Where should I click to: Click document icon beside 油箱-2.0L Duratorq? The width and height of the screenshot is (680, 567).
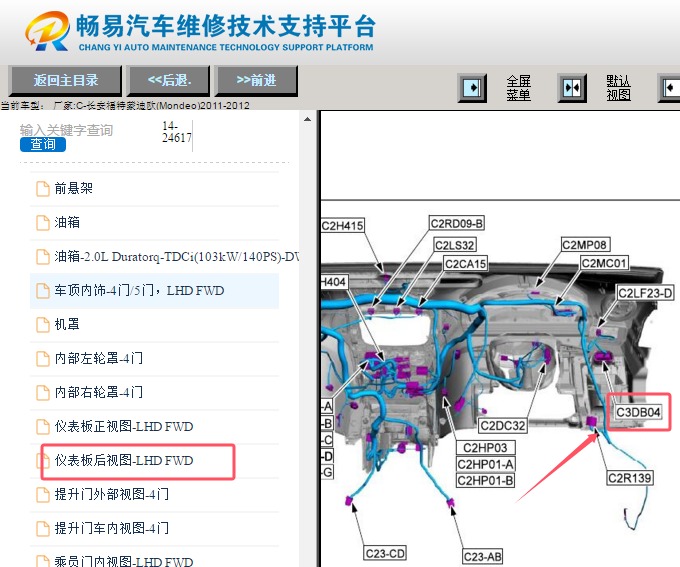click(42, 257)
